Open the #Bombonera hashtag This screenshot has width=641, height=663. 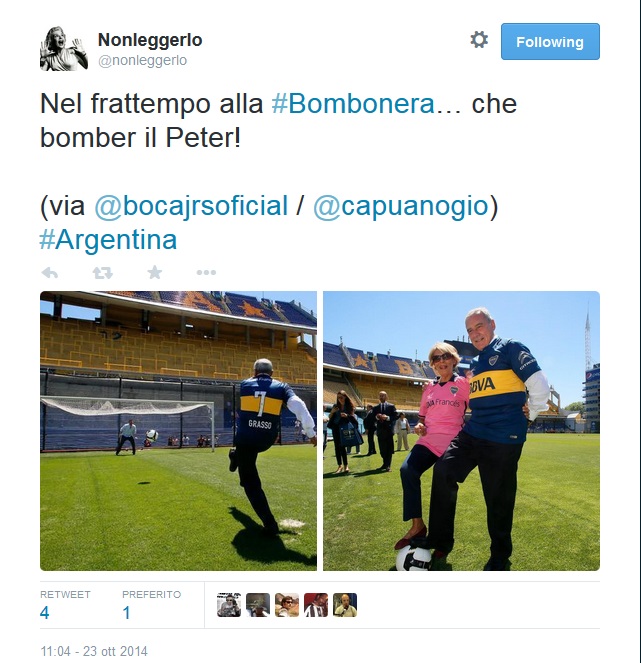[353, 104]
